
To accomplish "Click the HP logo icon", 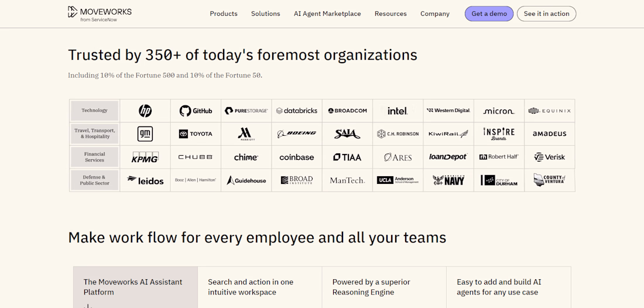I will point(145,111).
